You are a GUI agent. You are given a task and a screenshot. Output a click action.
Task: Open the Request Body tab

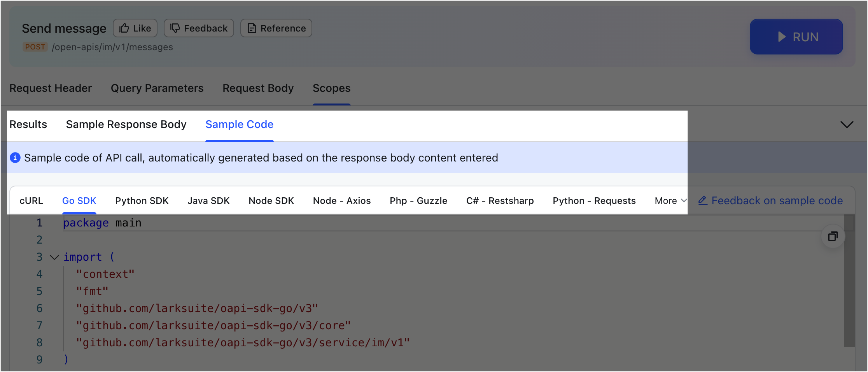coord(258,88)
